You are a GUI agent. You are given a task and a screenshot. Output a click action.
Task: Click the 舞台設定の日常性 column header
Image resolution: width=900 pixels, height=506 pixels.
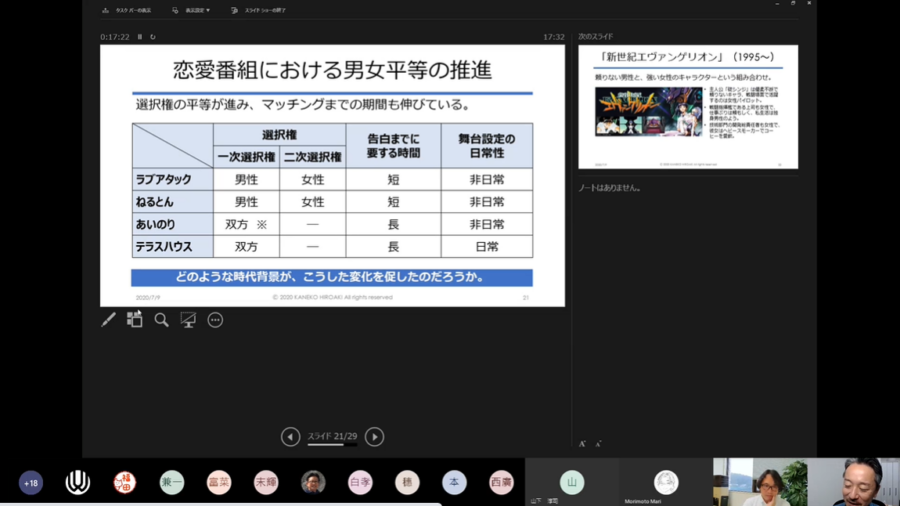pos(487,146)
